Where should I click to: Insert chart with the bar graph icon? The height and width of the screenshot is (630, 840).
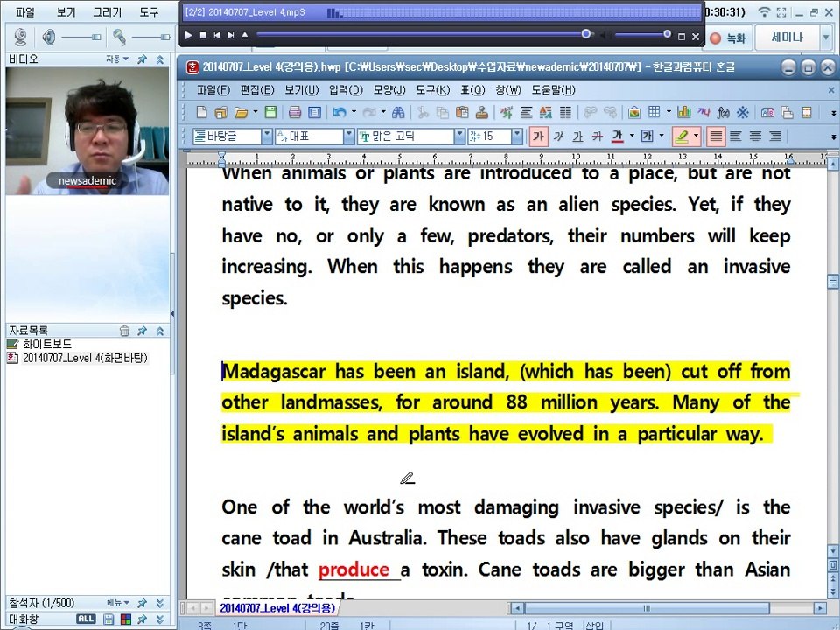tap(683, 112)
